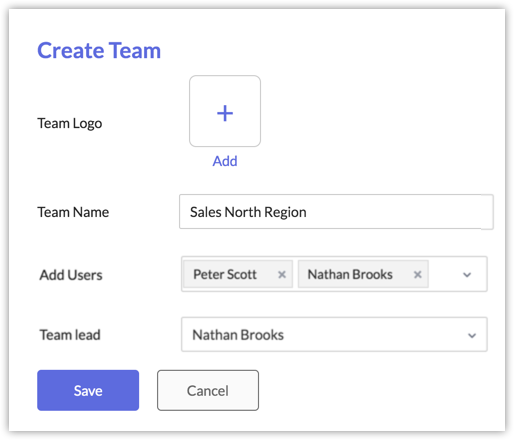Focus the Team Name input field
Image resolution: width=514 pixels, height=440 pixels.
(x=336, y=212)
